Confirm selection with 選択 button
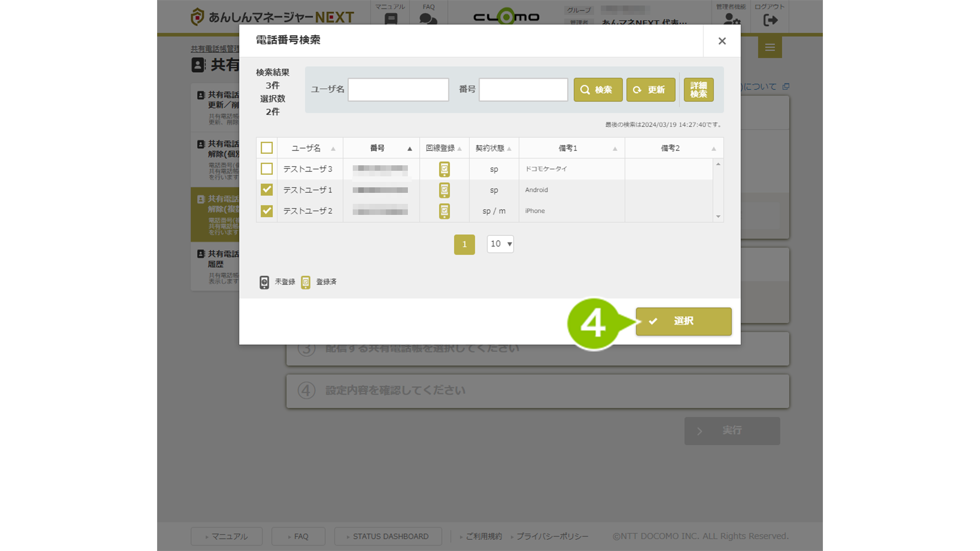The height and width of the screenshot is (551, 980). [683, 321]
